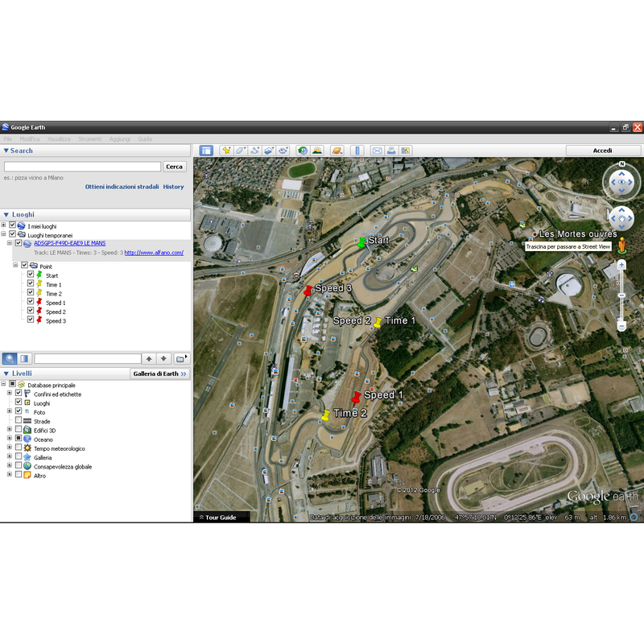The height and width of the screenshot is (644, 644).
Task: Click the Cerca search button
Action: pos(174,167)
